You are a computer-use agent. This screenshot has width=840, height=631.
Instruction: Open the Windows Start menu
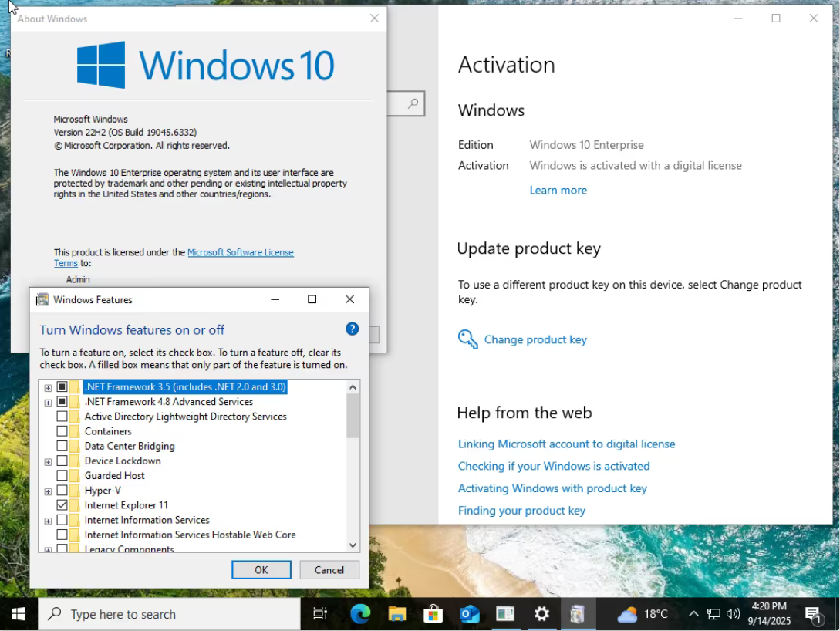[19, 614]
